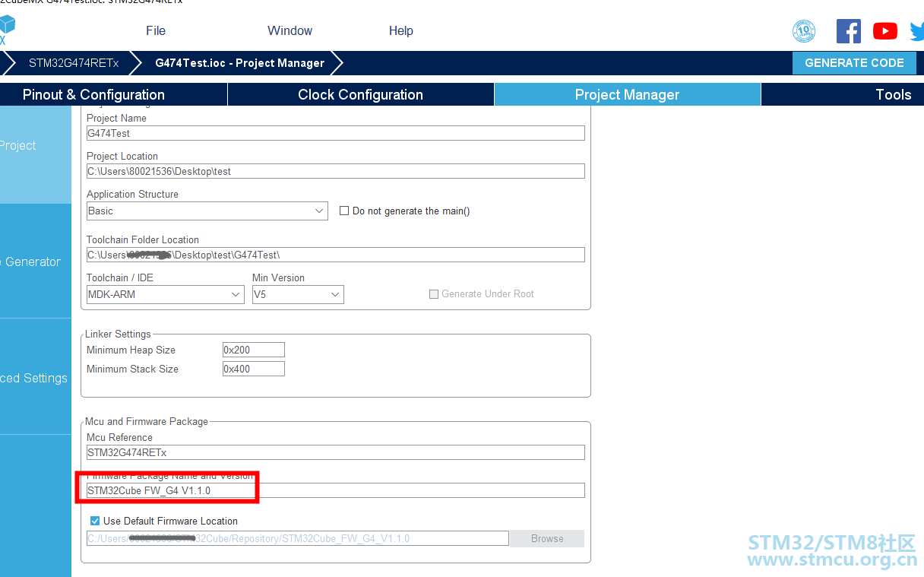Image resolution: width=924 pixels, height=577 pixels.
Task: Switch to Clock Configuration tab
Action: tap(360, 94)
